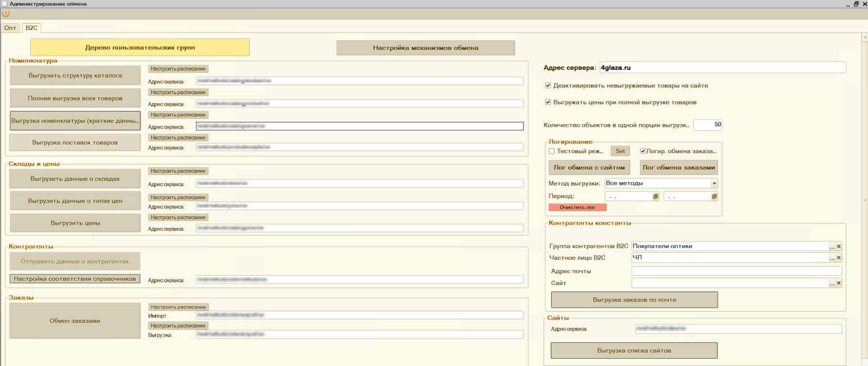The height and width of the screenshot is (366, 868).
Task: Click the Set button in Логирование
Action: (620, 151)
